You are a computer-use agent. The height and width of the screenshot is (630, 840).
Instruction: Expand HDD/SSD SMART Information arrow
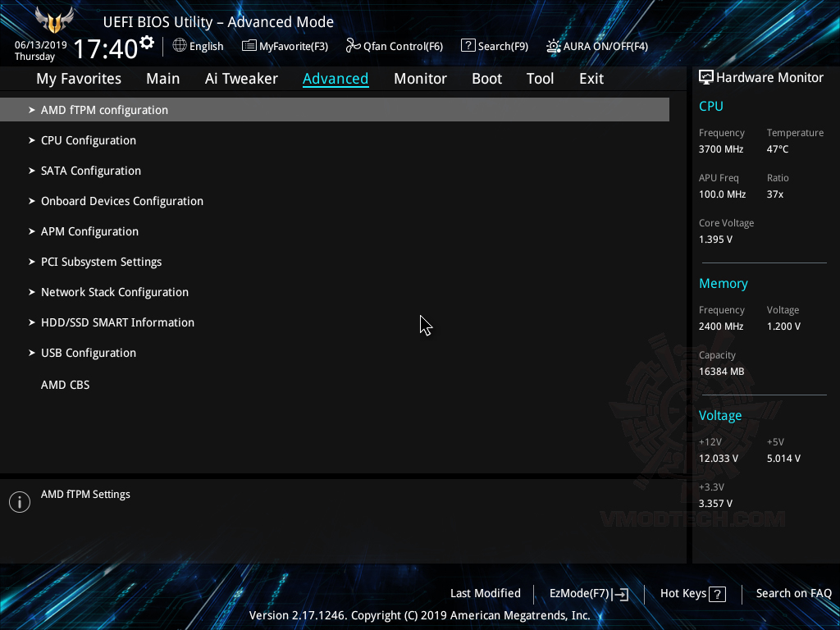[x=32, y=322]
